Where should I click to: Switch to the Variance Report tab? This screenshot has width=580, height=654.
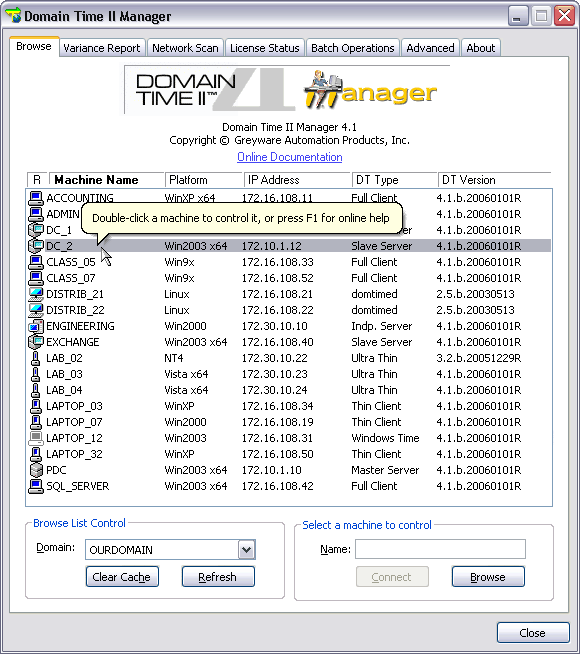point(102,48)
